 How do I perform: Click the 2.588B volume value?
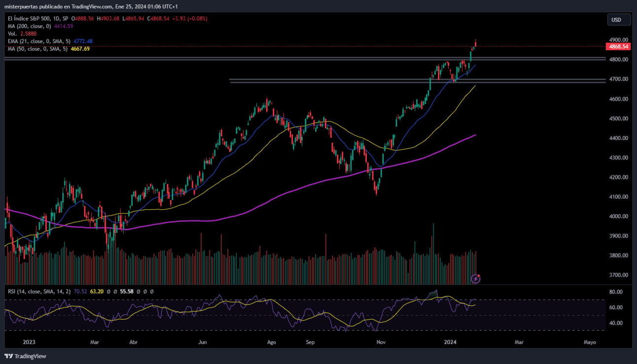click(30, 33)
